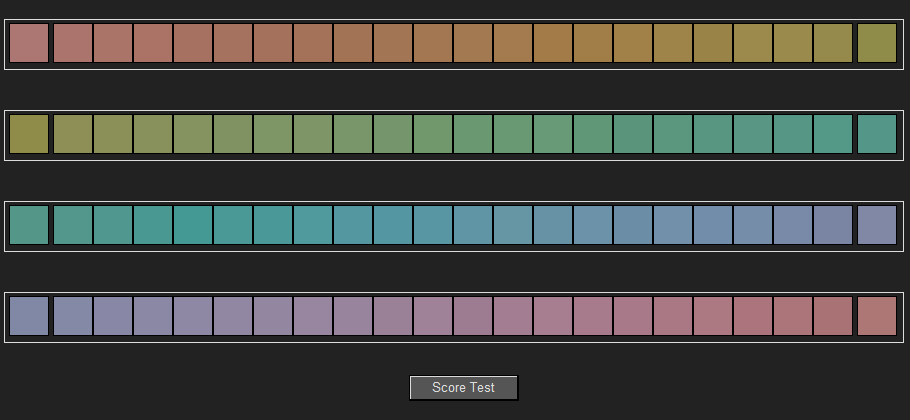
Task: Click the leftmost teal swatch in third row
Action: coord(29,225)
